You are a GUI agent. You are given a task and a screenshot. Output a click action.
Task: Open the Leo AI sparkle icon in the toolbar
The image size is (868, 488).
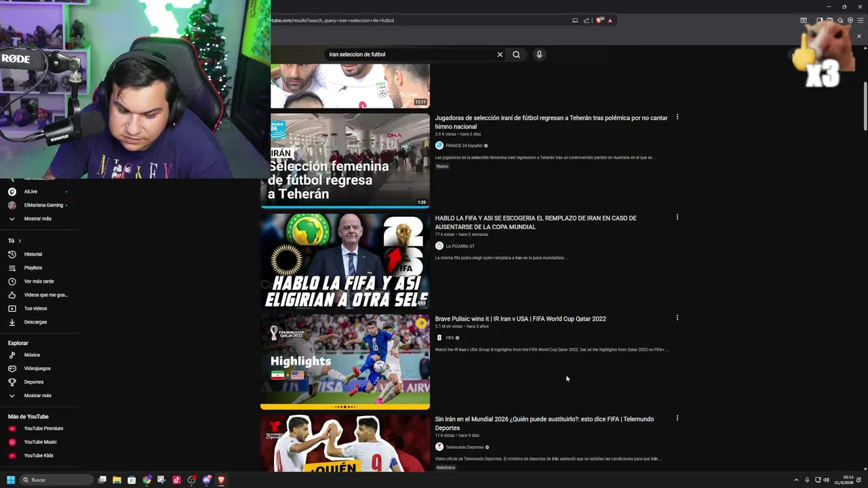(x=840, y=20)
